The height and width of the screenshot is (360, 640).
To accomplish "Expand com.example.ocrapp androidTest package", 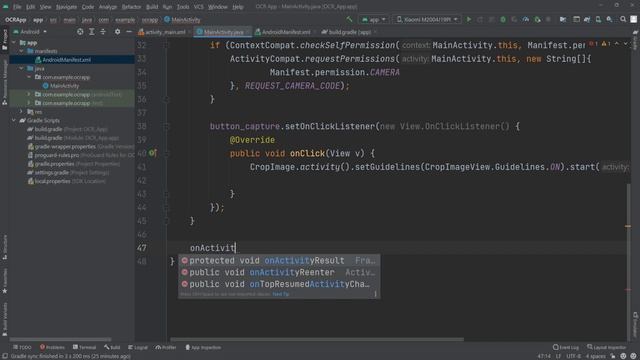I will [29, 94].
